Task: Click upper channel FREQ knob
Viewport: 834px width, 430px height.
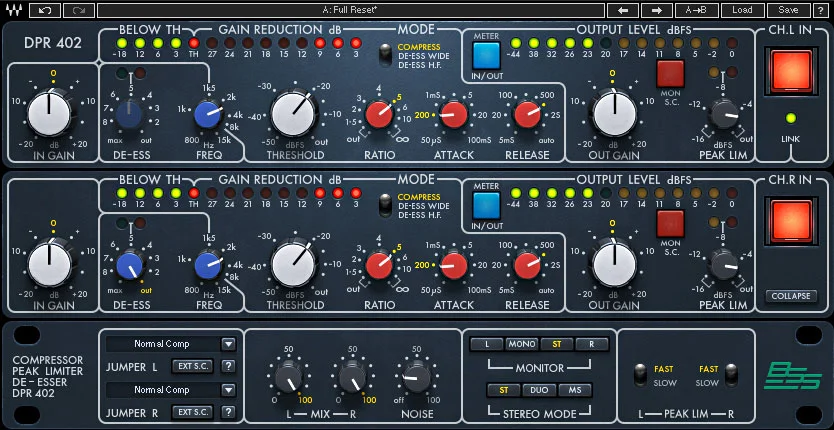Action: click(x=208, y=115)
